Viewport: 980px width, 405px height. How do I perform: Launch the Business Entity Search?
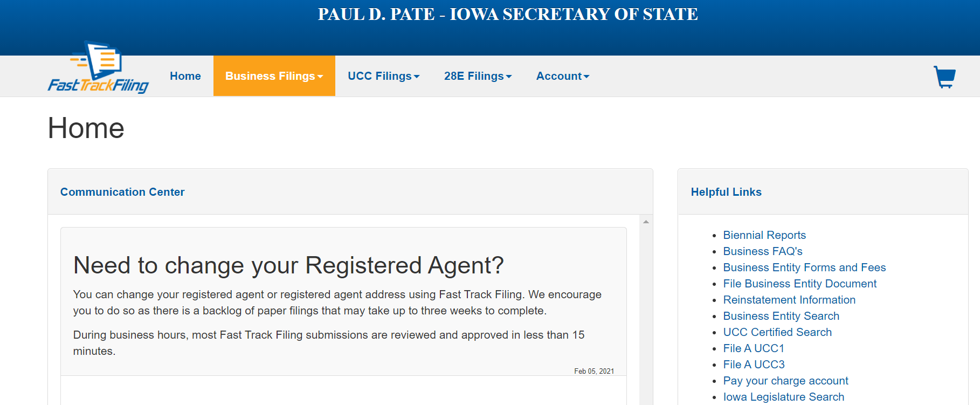[x=781, y=316]
